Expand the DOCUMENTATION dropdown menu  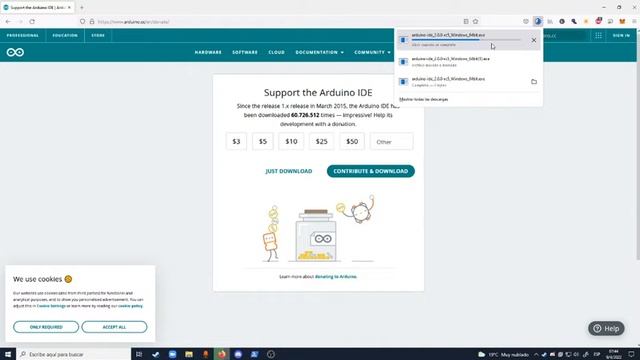pyautogui.click(x=320, y=52)
